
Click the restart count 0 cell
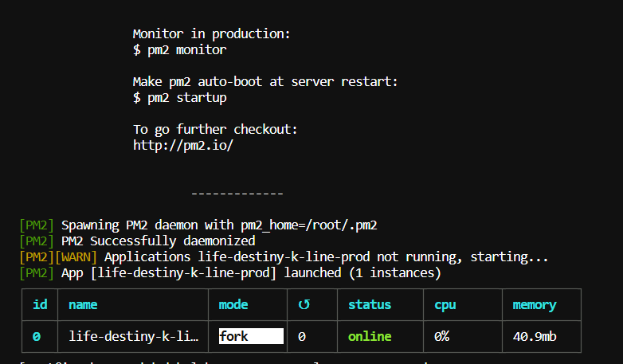[x=302, y=336]
